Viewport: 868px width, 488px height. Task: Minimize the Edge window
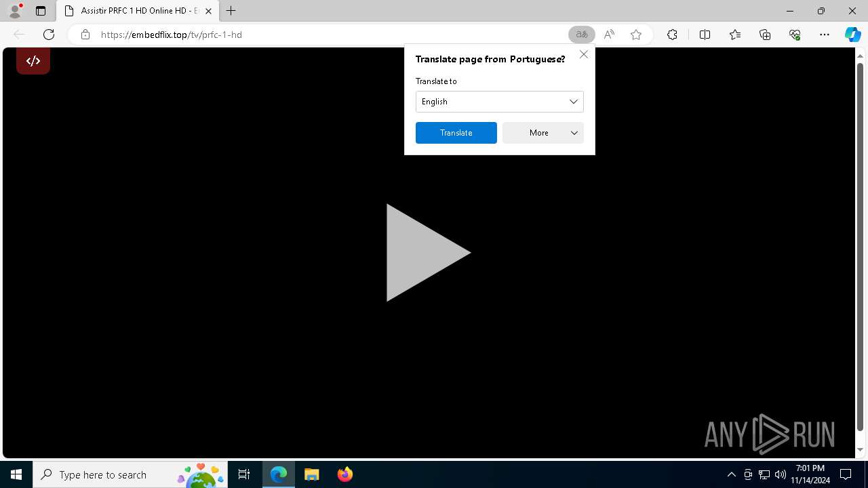790,11
